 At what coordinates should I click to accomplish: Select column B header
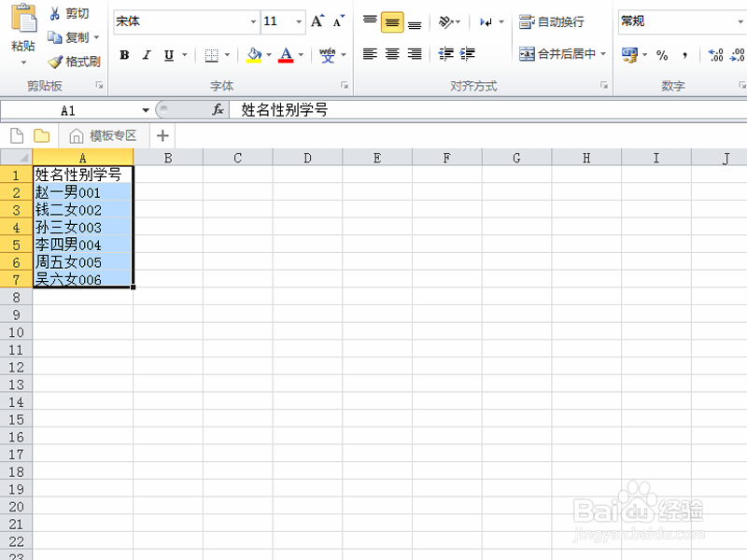(x=168, y=157)
